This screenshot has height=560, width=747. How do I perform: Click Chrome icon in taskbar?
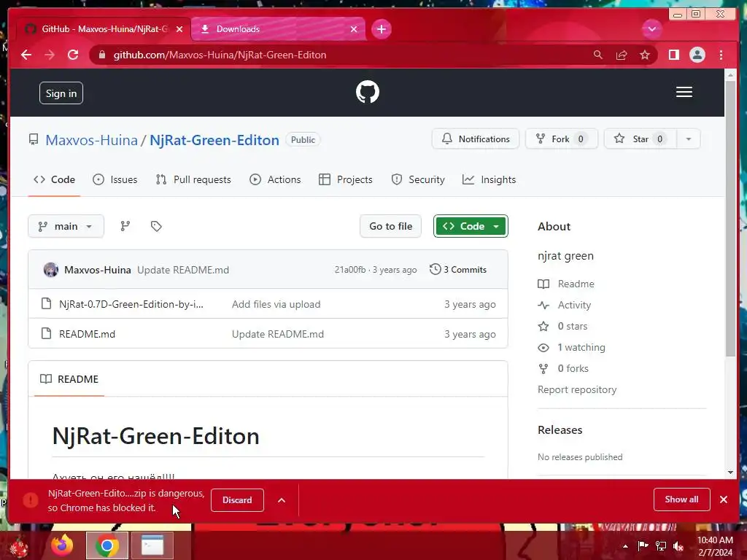(107, 545)
